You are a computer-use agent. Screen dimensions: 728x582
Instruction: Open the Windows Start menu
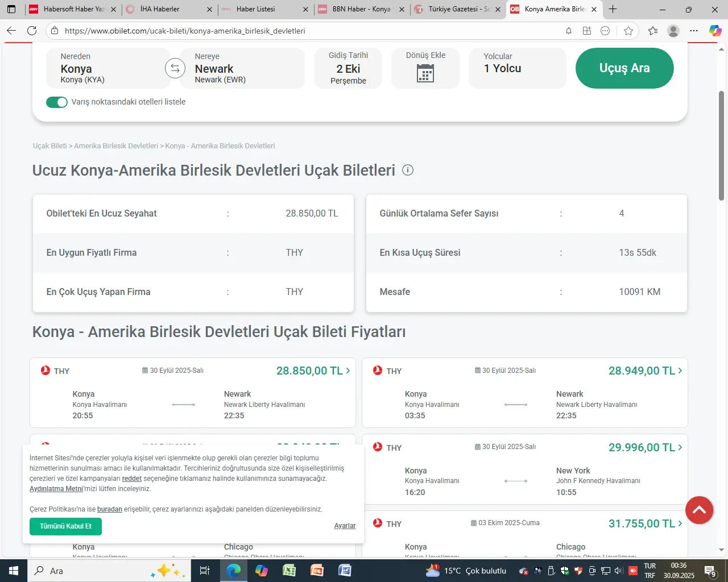pos(14,571)
